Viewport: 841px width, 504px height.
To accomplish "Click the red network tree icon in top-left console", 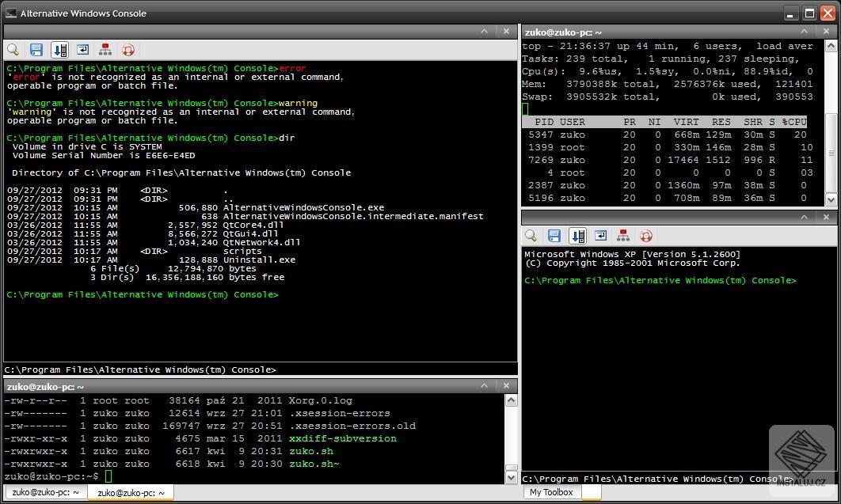I will [x=105, y=50].
